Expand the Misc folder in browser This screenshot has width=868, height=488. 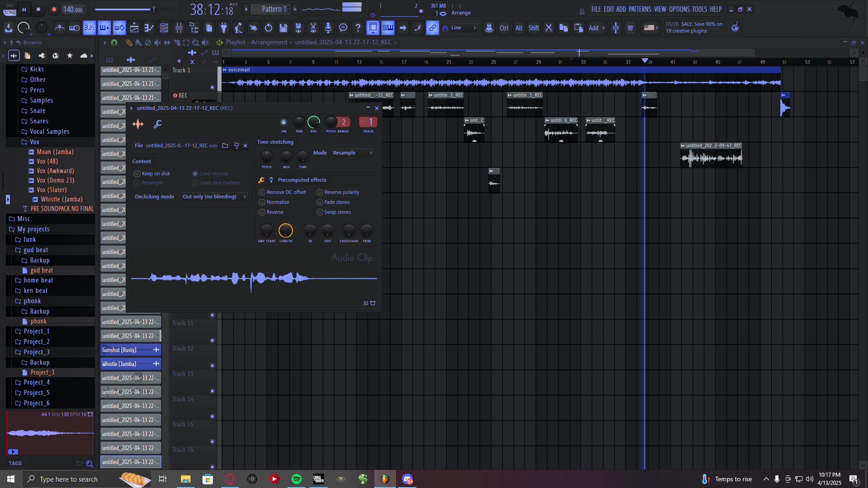[x=24, y=219]
